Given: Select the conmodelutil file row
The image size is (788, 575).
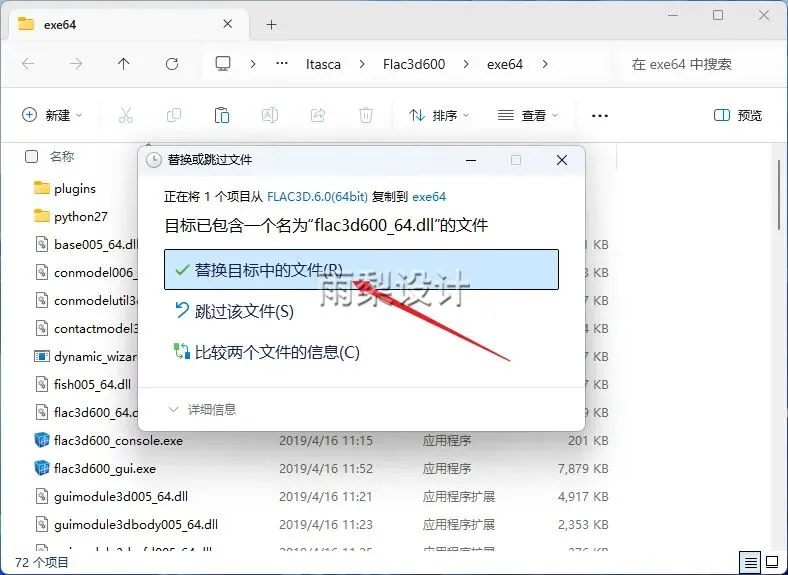Looking at the screenshot, I should [x=86, y=301].
